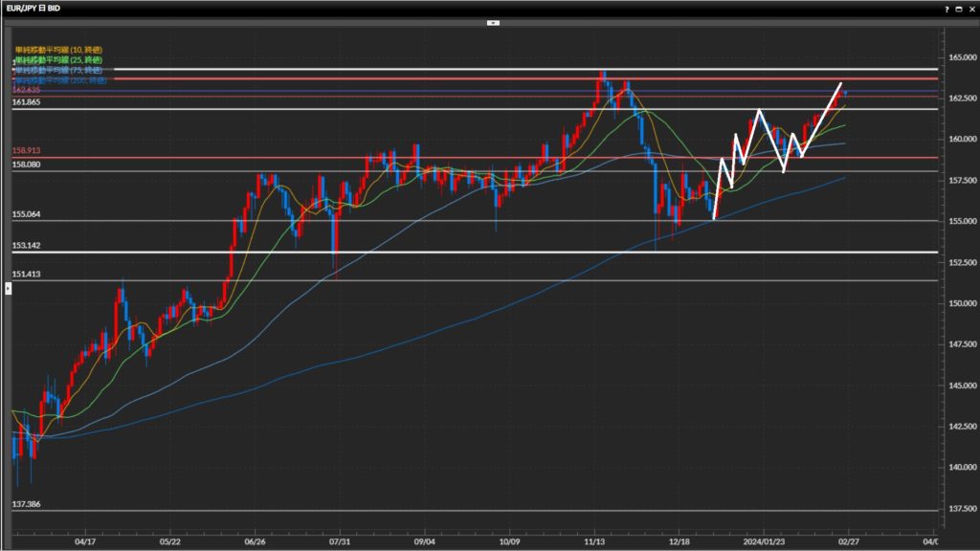Click the 158.080 horizontal line label
The height and width of the screenshot is (551, 980).
tap(27, 165)
